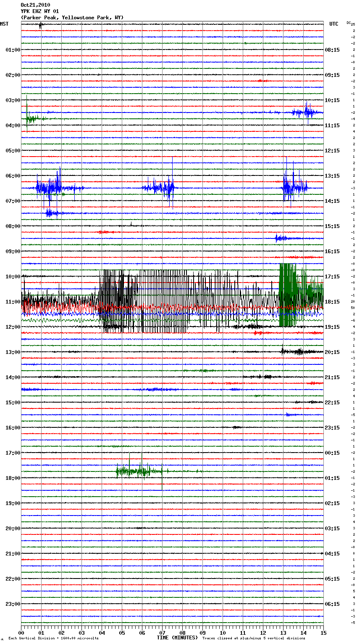
Task: Click the MST hour label '23:00'
Action: click(13, 604)
